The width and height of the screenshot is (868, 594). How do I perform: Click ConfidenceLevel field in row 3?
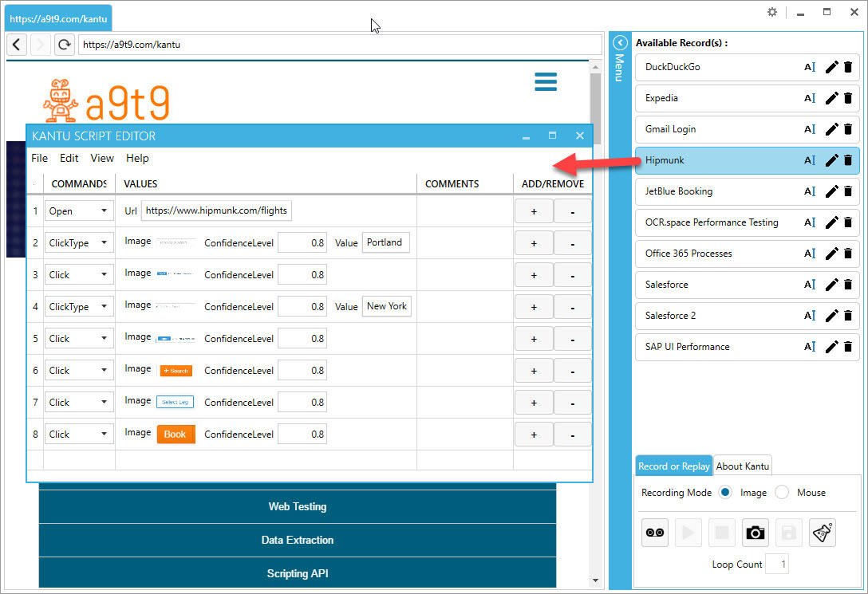click(x=302, y=275)
